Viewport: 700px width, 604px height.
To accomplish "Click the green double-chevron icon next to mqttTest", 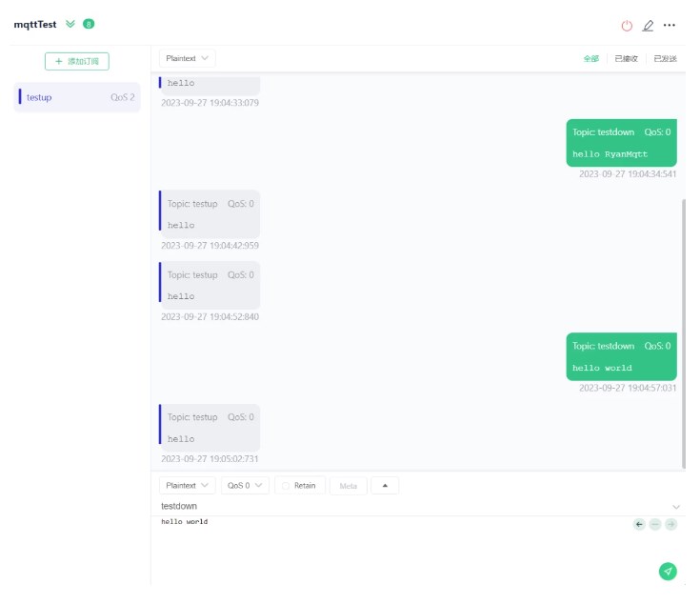I will 70,24.
